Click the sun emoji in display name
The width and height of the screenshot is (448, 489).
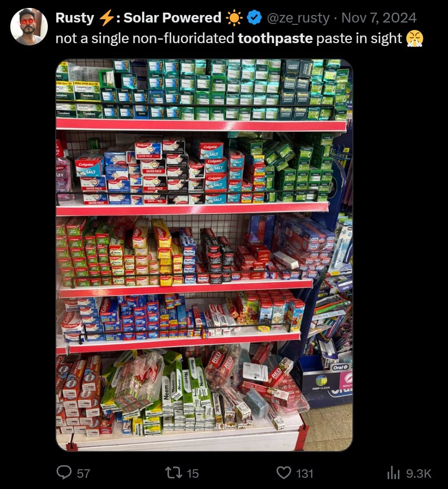tap(234, 18)
